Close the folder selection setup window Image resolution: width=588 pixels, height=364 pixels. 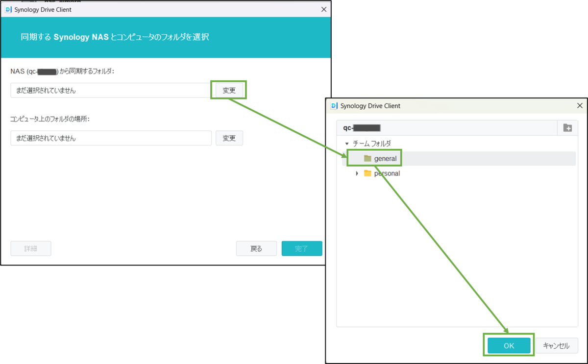pos(323,9)
